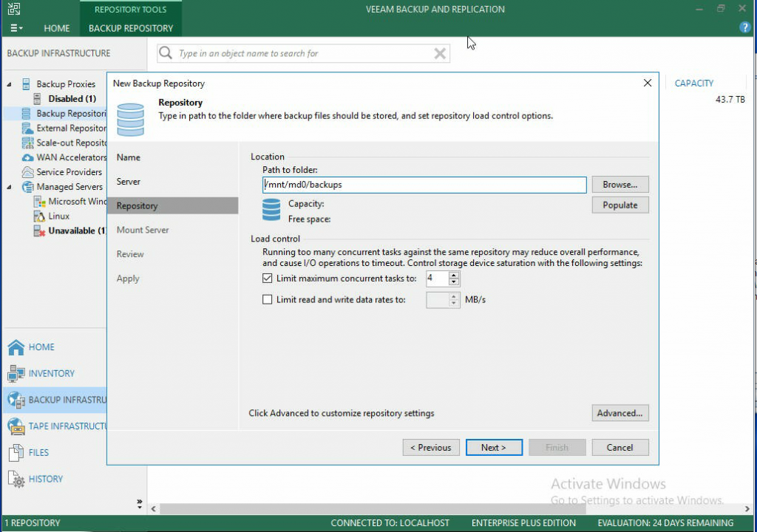
Task: Close the New Backup Repository dialog
Action: click(x=648, y=83)
